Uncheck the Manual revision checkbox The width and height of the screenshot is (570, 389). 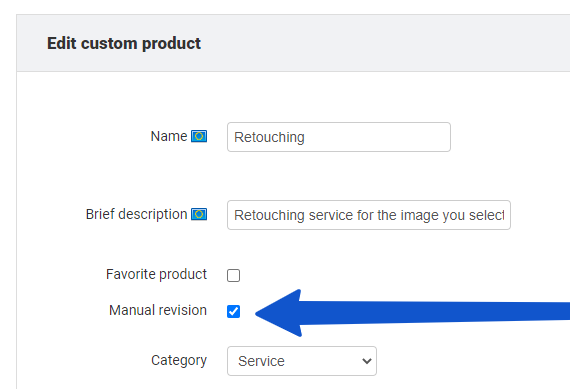coord(233,311)
